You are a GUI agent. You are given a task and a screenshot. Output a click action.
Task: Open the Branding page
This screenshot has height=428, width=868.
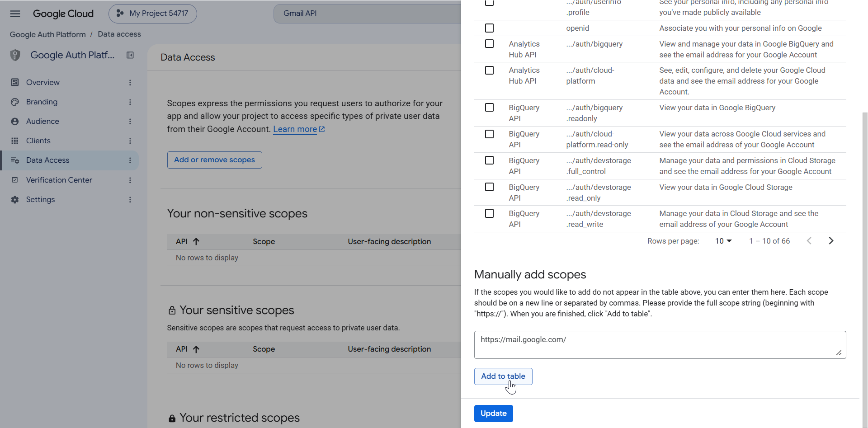pos(42,102)
